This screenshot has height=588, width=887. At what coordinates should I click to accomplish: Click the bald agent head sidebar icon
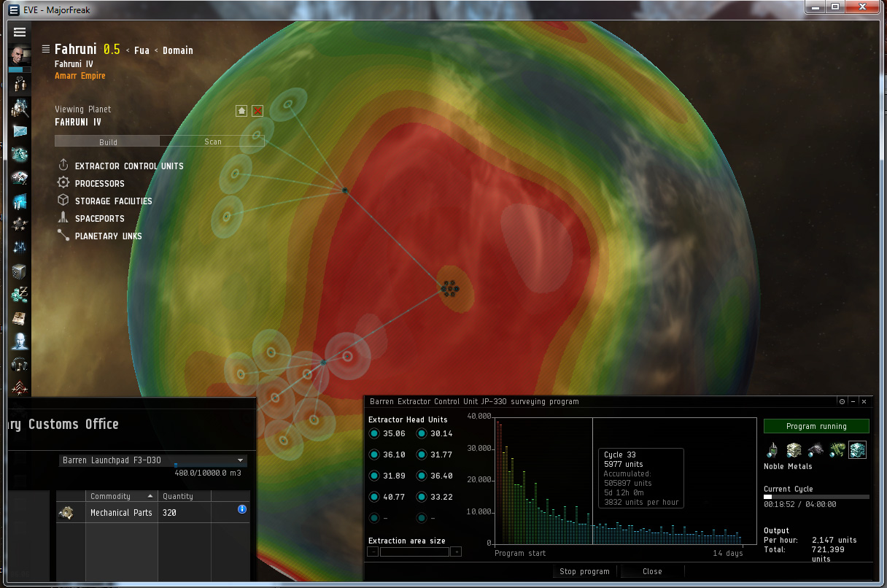pos(20,341)
